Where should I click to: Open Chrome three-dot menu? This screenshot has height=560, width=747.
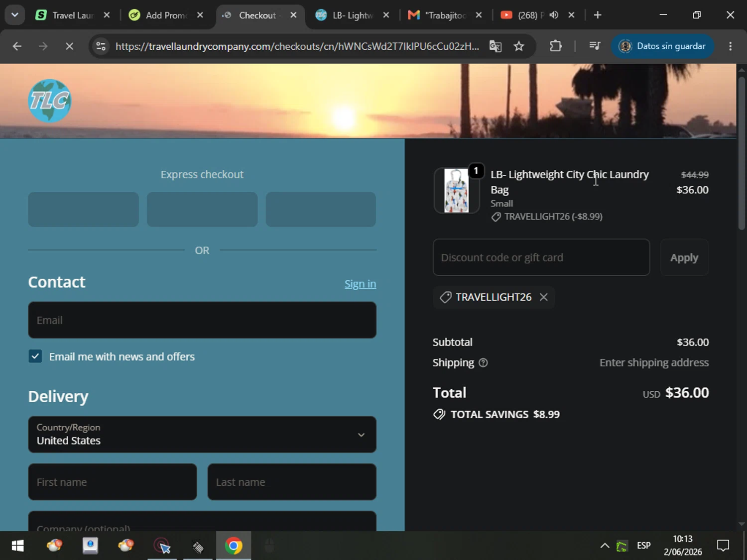point(730,46)
